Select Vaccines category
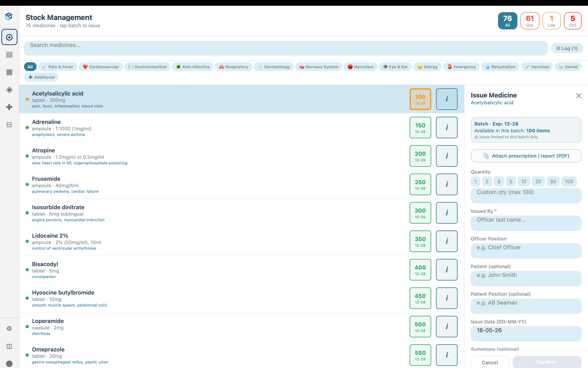588x368 pixels. [x=537, y=67]
